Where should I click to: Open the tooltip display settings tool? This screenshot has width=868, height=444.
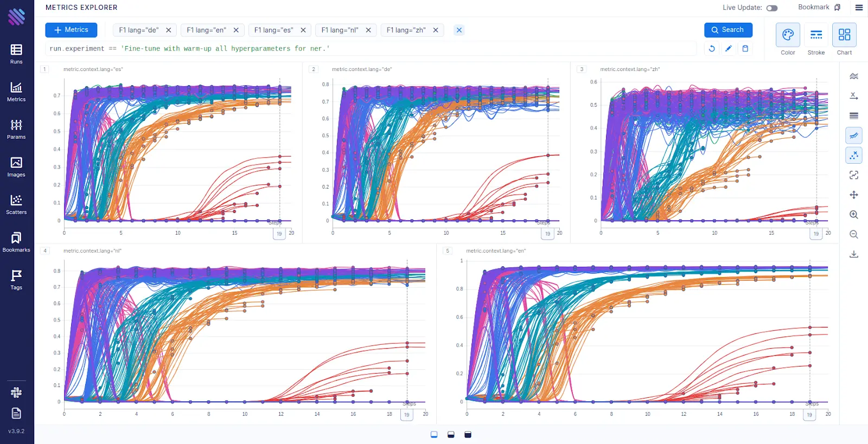point(854,175)
